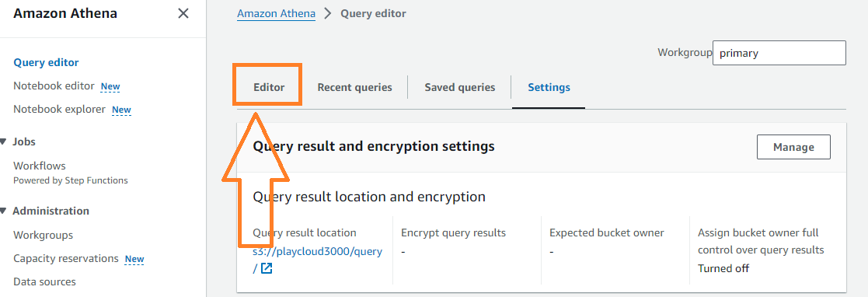This screenshot has width=868, height=297.
Task: Click the New badge beside Notebook editor
Action: pos(110,86)
